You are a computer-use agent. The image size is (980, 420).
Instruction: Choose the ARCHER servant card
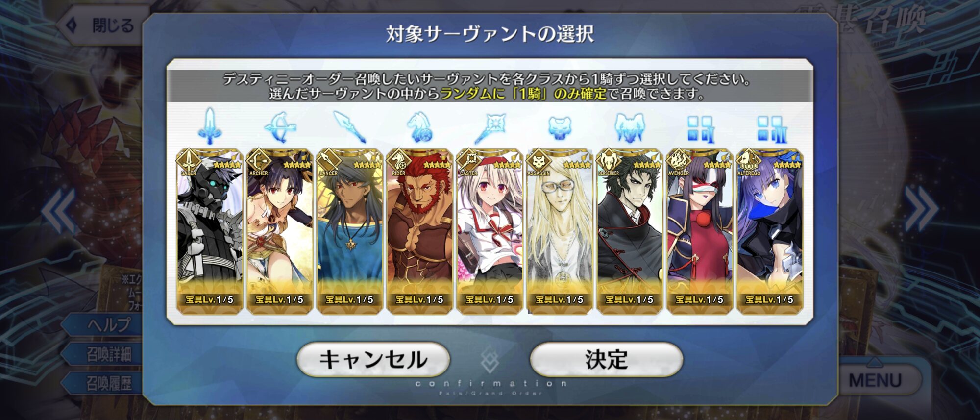tap(280, 231)
